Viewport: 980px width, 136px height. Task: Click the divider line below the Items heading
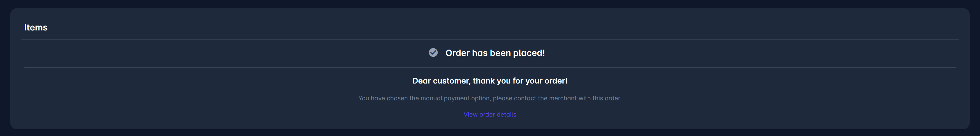(x=490, y=39)
